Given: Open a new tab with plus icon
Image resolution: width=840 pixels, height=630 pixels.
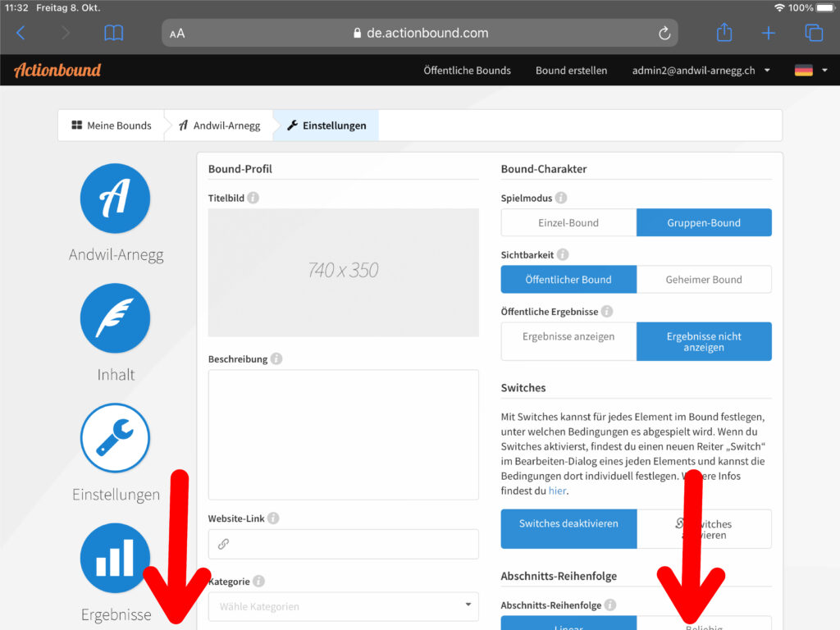Looking at the screenshot, I should click(x=768, y=33).
